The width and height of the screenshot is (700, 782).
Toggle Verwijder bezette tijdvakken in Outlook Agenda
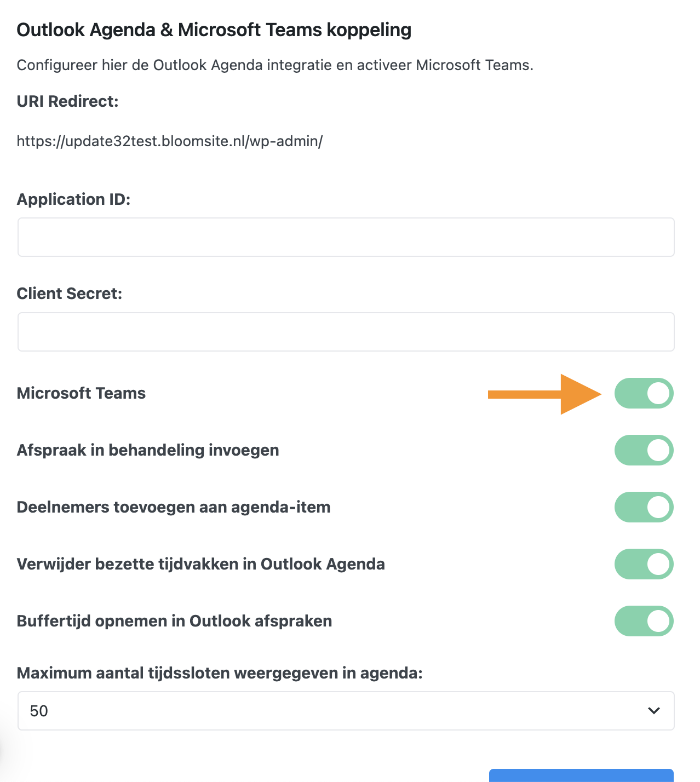(644, 564)
